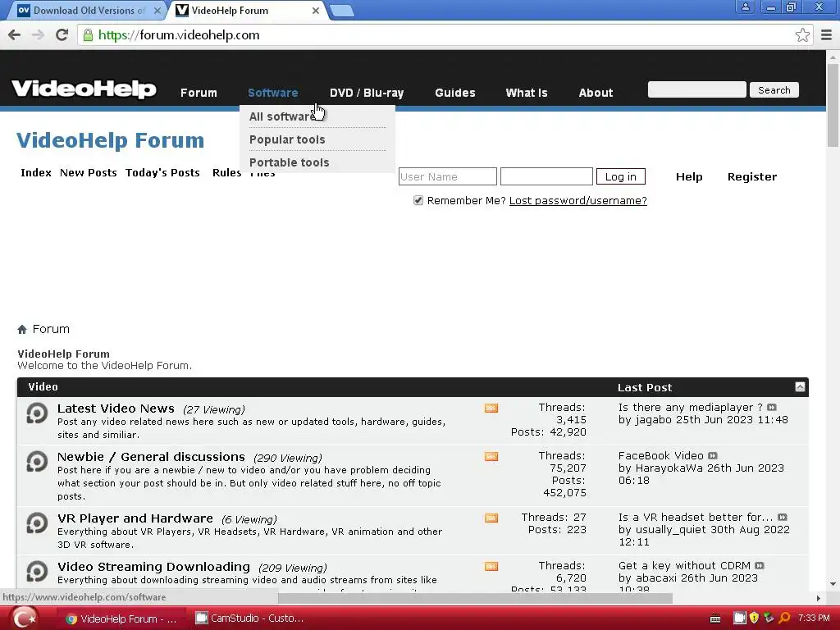Click the home icon beside Forum breadcrumb
This screenshot has width=840, height=630.
pos(22,329)
